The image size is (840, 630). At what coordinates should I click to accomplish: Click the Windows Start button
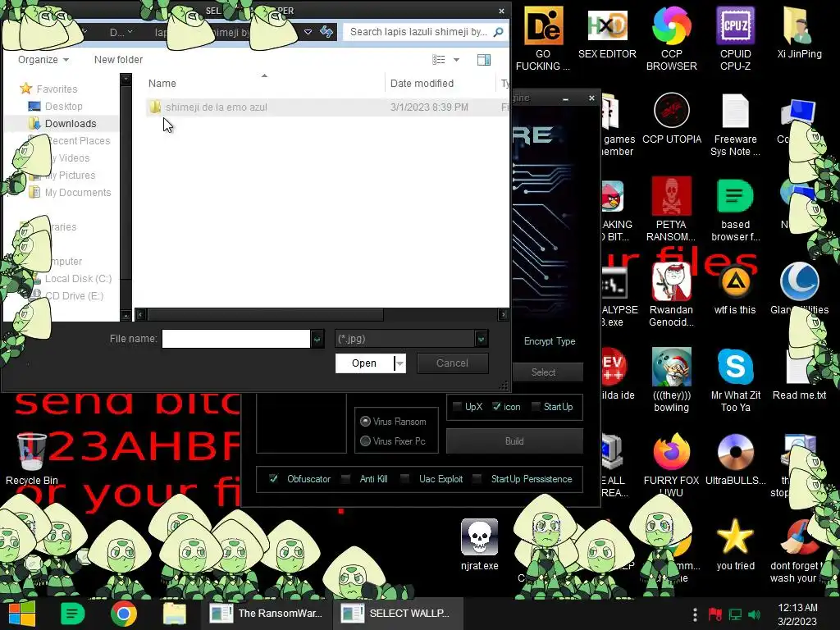tap(21, 614)
